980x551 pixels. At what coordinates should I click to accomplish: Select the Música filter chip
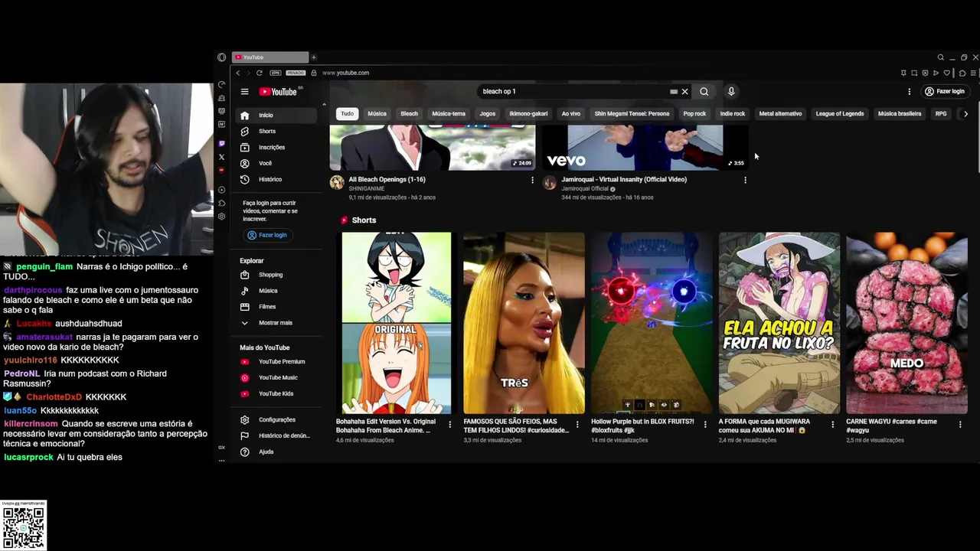coord(377,114)
